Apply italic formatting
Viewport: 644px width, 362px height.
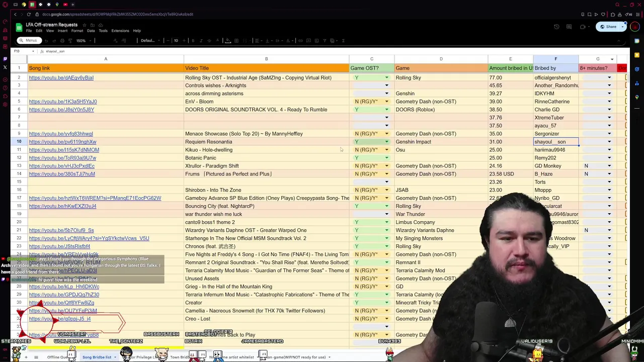pyautogui.click(x=201, y=41)
